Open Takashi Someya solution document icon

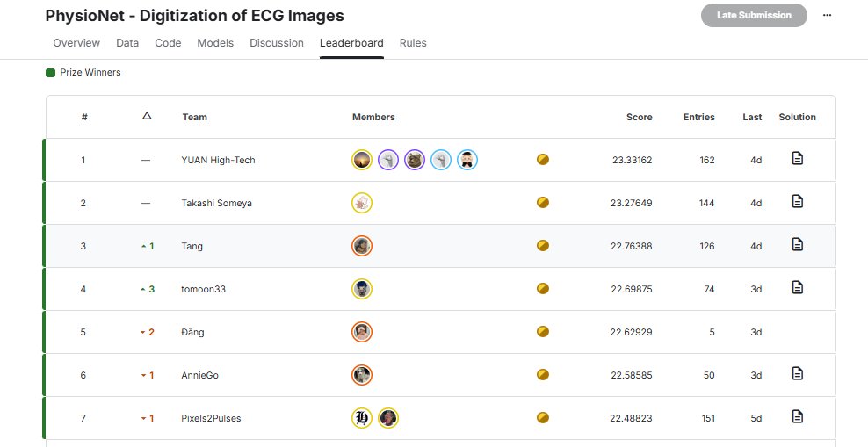tap(797, 201)
